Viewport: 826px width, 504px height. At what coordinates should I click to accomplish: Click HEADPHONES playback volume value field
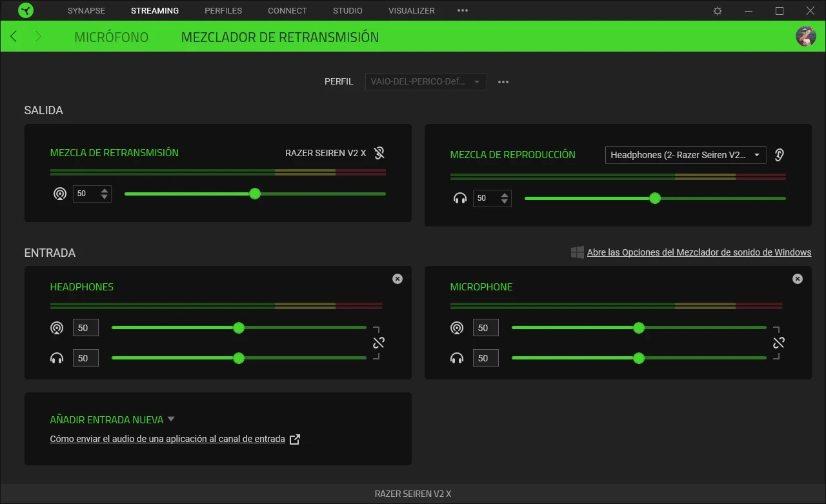[x=86, y=358]
